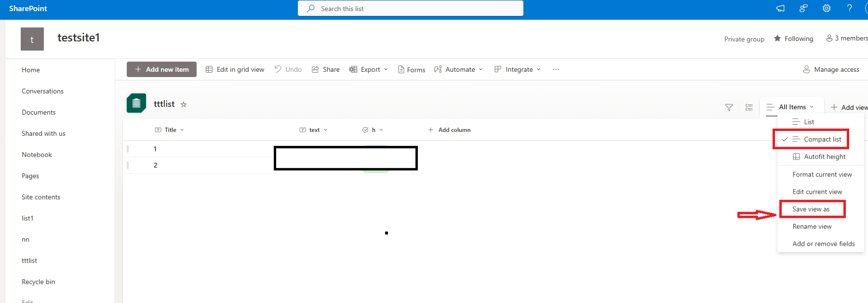Open the Automate dropdown

tap(458, 69)
